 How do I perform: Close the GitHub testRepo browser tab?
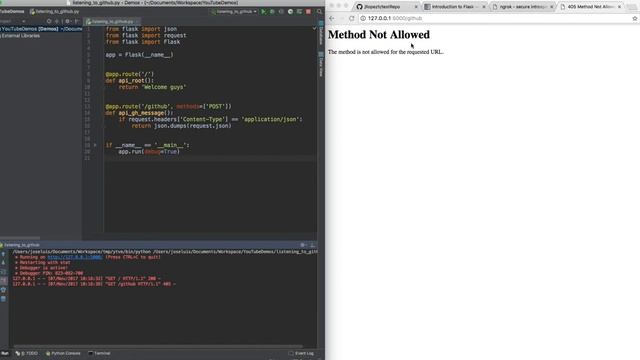[x=416, y=7]
